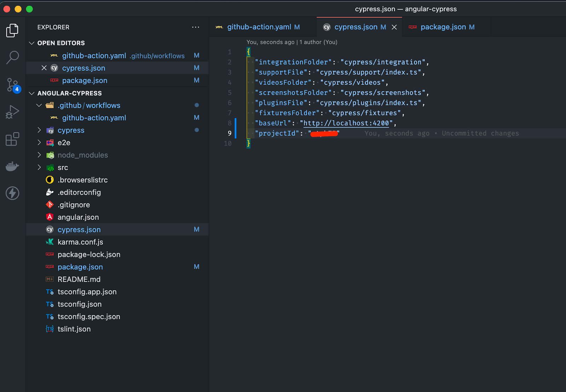Screen dimensions: 566x392
Task: Open the Extensions view icon
Action: (12, 139)
